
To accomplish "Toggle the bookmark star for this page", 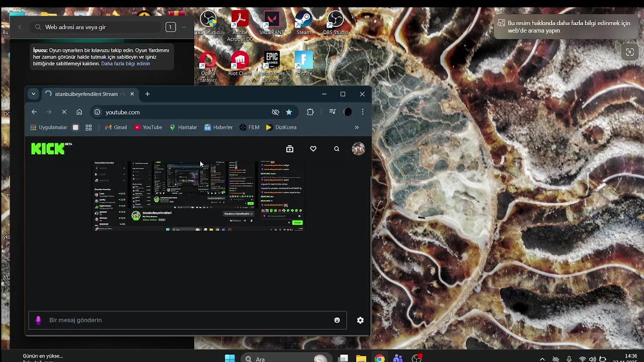I will 289,112.
